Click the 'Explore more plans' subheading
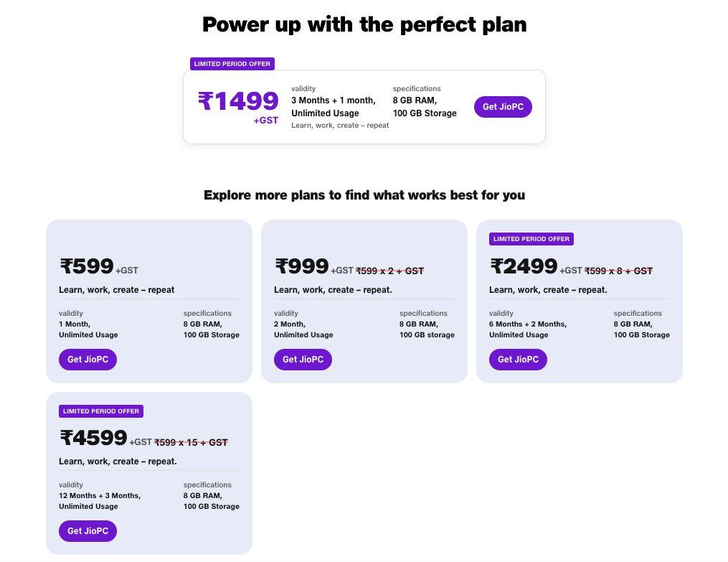Screen dimensions: 728x562 (364, 195)
